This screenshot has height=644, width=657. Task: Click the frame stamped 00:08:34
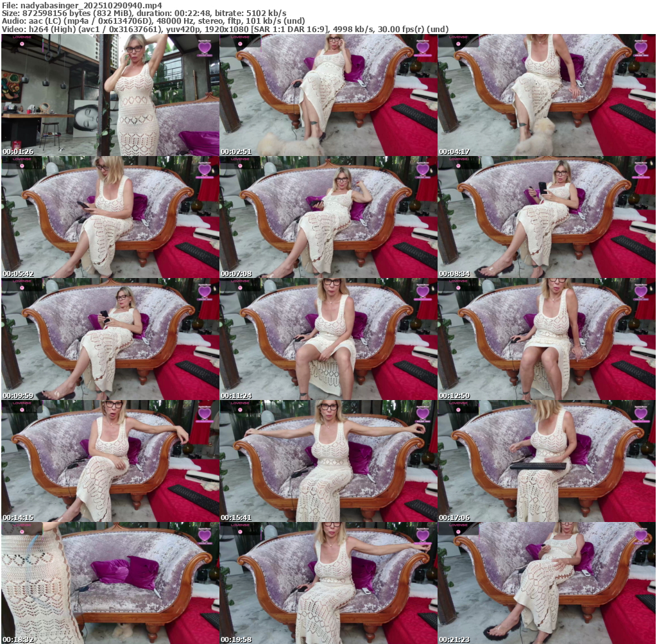tap(547, 217)
